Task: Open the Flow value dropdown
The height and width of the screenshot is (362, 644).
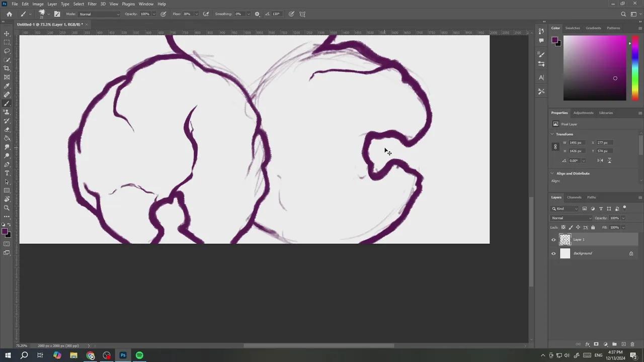Action: coord(196,14)
